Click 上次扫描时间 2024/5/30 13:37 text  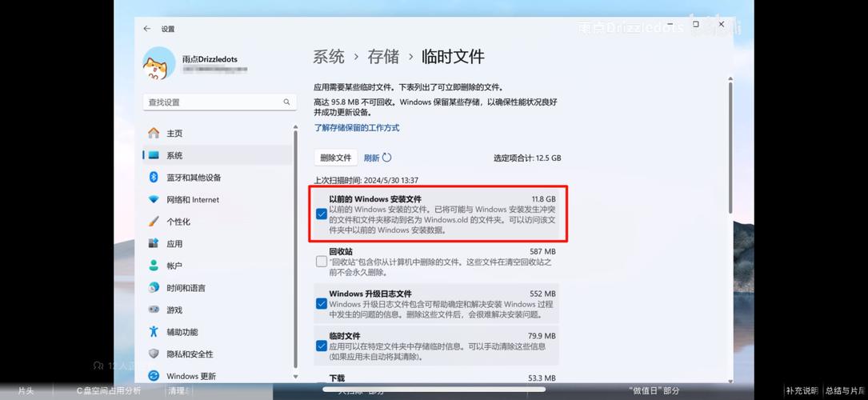[366, 180]
